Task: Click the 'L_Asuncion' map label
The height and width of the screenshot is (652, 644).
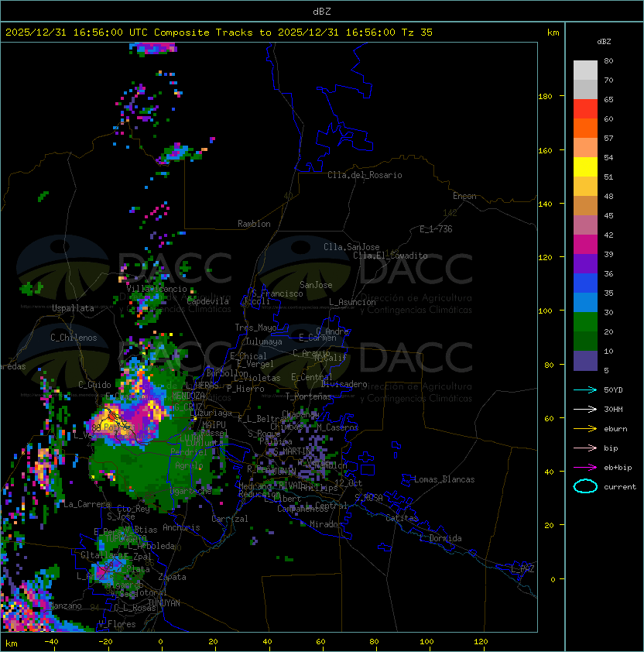Action: coord(352,302)
